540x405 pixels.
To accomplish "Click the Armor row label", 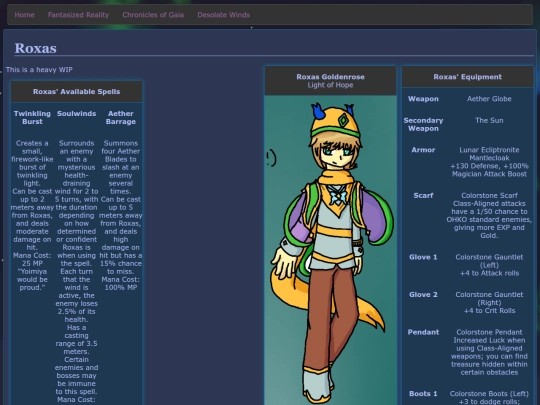I will pyautogui.click(x=423, y=150).
